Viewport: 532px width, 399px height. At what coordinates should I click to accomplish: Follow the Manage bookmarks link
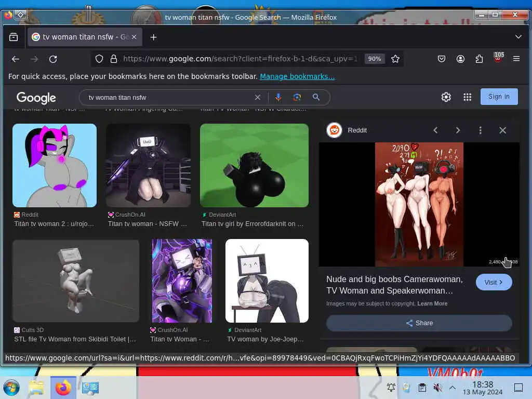(297, 76)
